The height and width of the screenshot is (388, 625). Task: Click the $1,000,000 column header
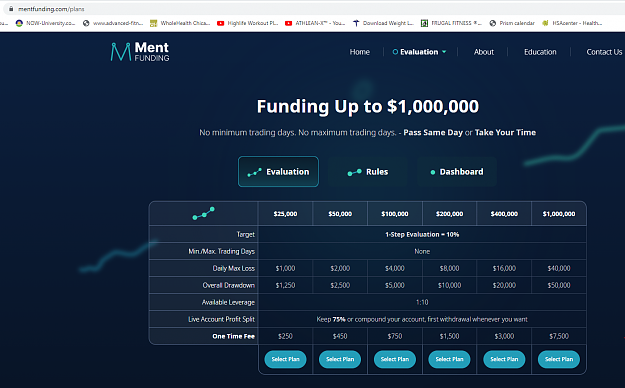[559, 214]
